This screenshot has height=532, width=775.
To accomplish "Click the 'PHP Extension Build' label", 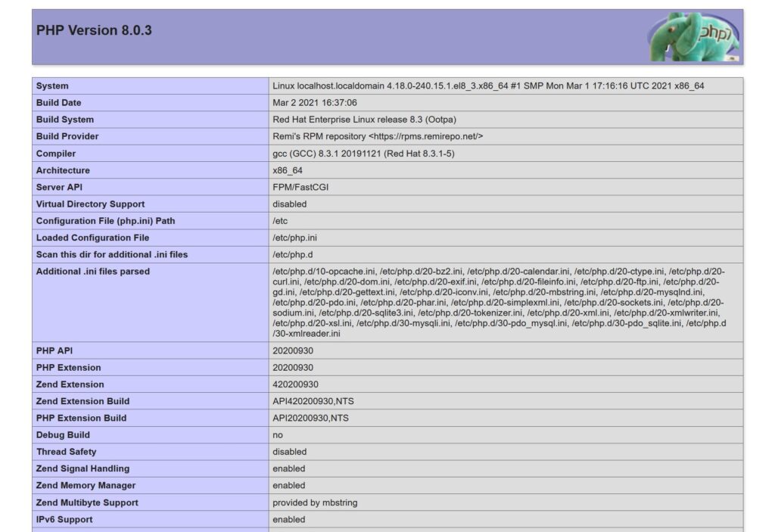I will pyautogui.click(x=81, y=418).
